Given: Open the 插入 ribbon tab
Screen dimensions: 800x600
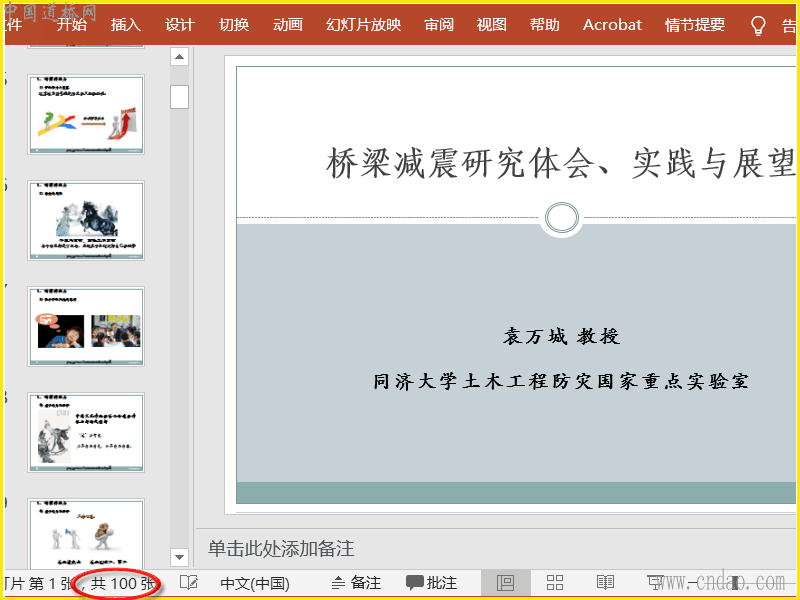Looking at the screenshot, I should pyautogui.click(x=126, y=24).
